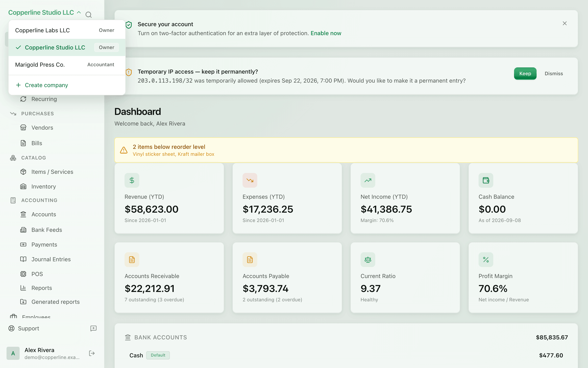Viewport: 588px width, 368px height.
Task: Click the reorder level warning triangle icon
Action: [x=124, y=150]
